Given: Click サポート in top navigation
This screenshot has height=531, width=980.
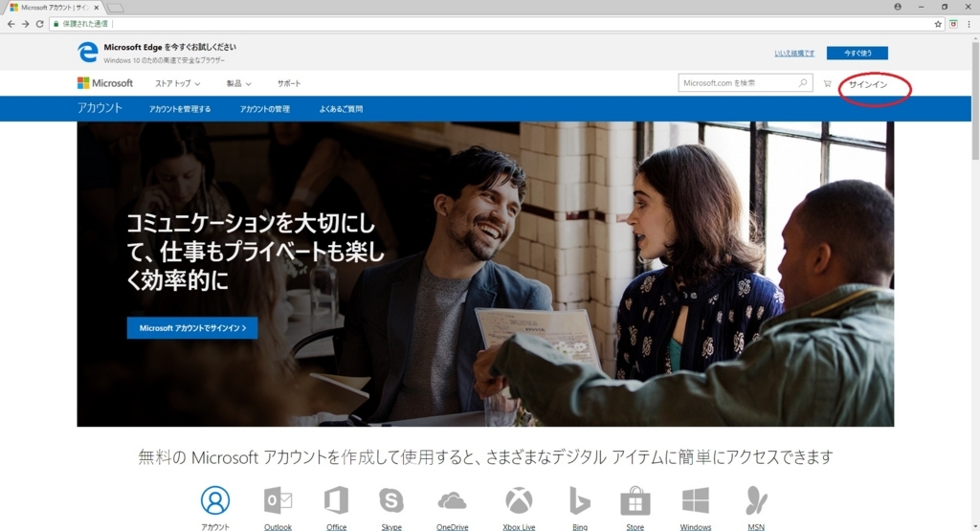Looking at the screenshot, I should click(x=289, y=83).
